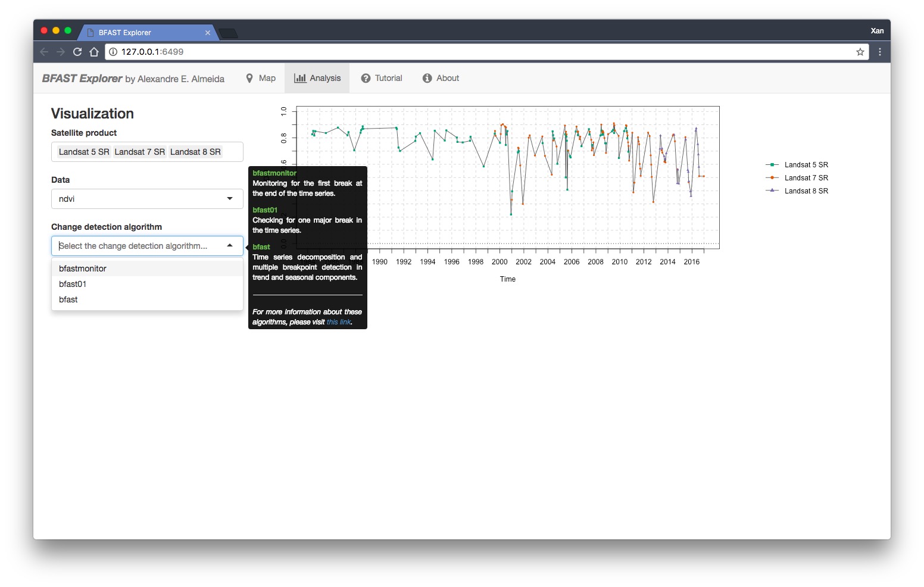This screenshot has width=924, height=587.
Task: Click the Landsat 7 SR product tag
Action: coord(140,152)
